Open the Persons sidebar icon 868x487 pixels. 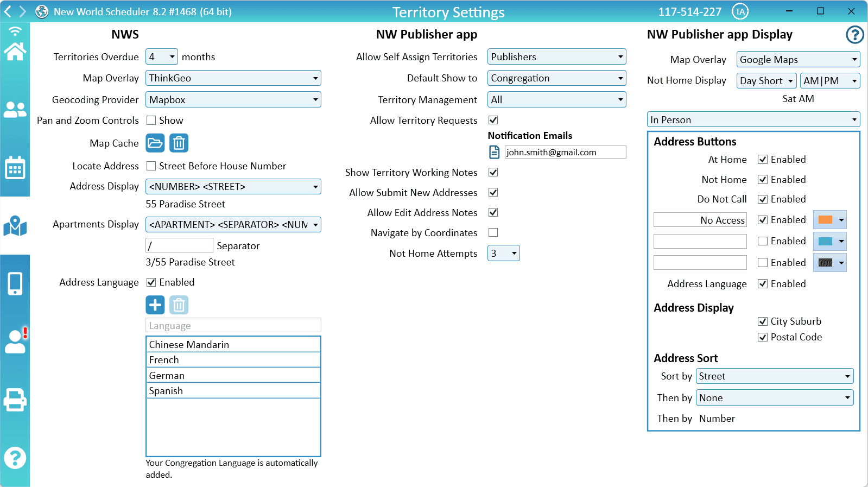coord(15,110)
